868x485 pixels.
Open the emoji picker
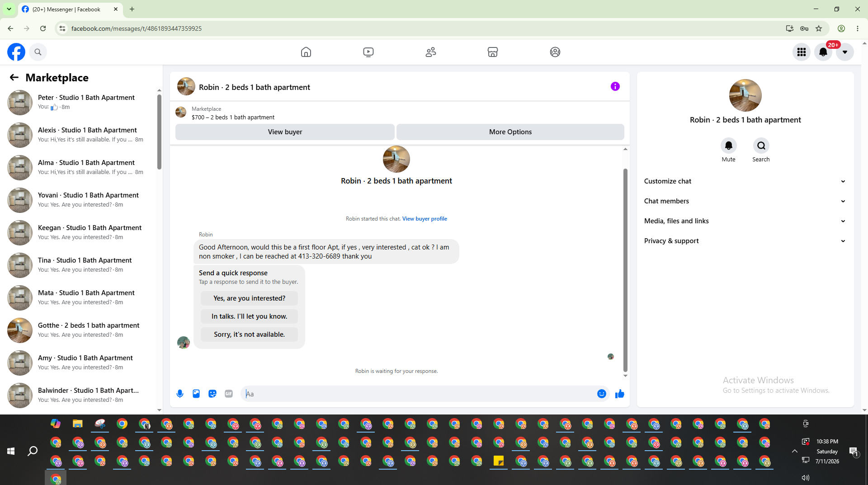[601, 394]
